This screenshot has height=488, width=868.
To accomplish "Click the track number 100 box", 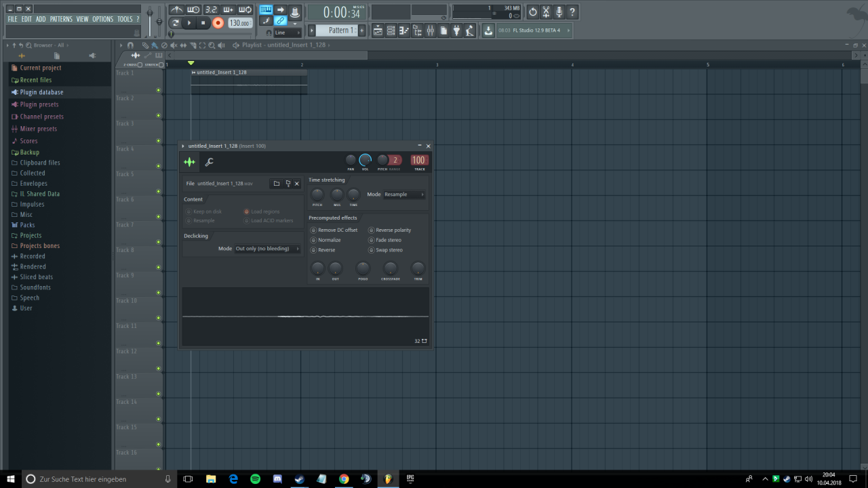I will (x=419, y=161).
